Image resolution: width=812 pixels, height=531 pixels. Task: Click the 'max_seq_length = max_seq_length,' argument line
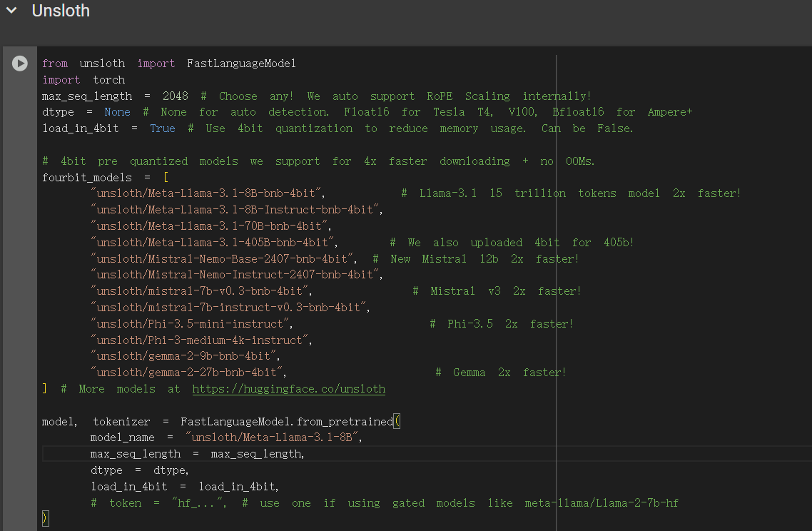pyautogui.click(x=198, y=454)
